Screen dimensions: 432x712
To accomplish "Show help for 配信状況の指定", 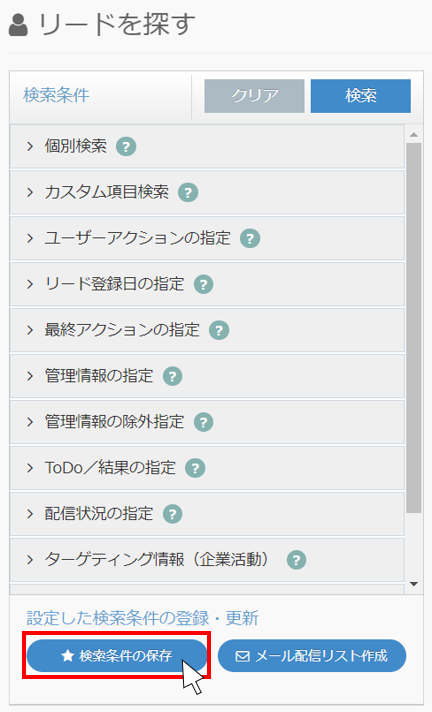I will click(173, 514).
